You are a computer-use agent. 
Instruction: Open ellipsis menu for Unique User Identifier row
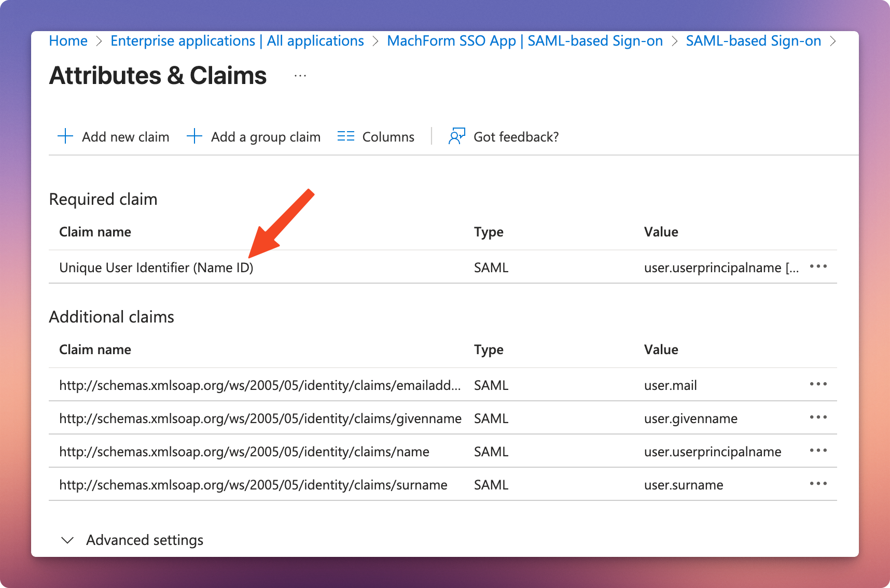click(818, 267)
